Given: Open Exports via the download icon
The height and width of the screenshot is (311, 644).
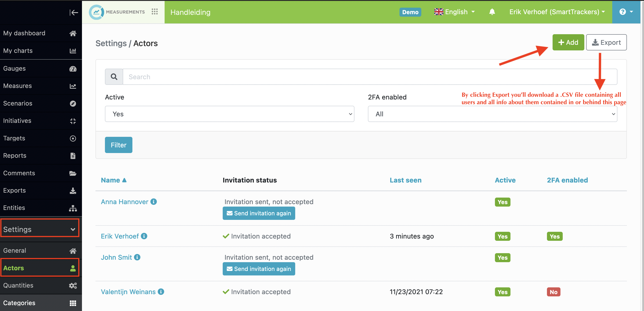Looking at the screenshot, I should [73, 191].
